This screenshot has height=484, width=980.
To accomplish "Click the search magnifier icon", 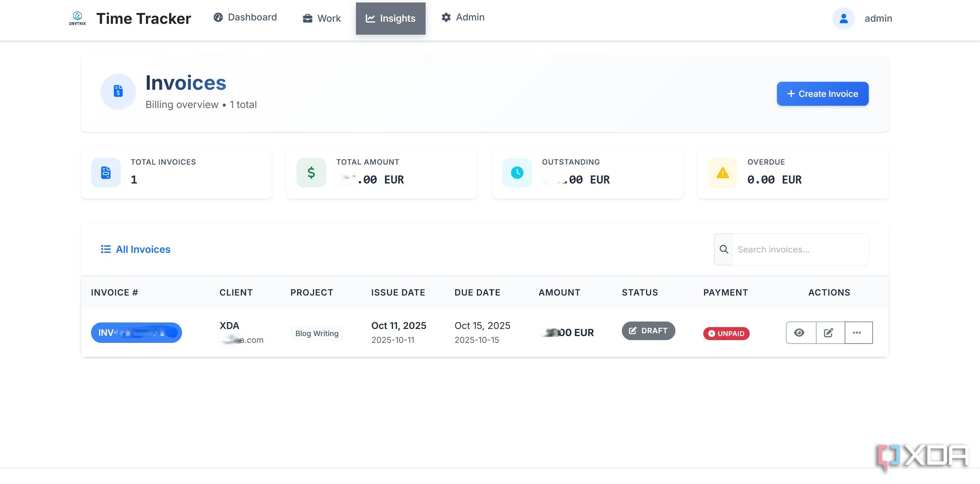I will coord(724,249).
